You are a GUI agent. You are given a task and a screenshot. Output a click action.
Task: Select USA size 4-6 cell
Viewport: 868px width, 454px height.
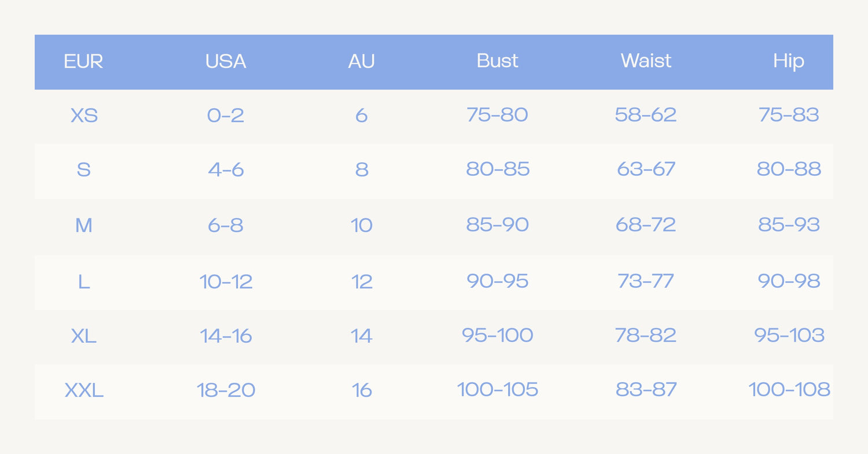(x=226, y=170)
